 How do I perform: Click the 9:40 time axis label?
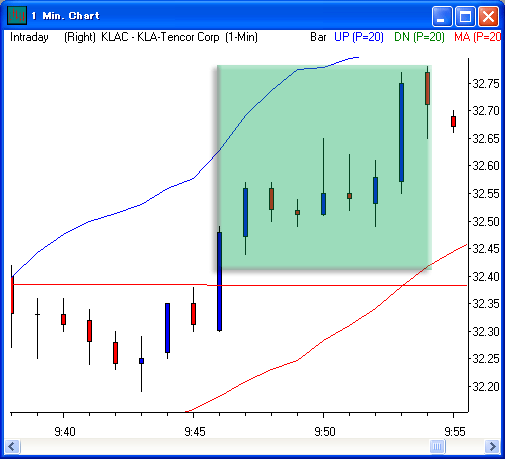[x=65, y=432]
